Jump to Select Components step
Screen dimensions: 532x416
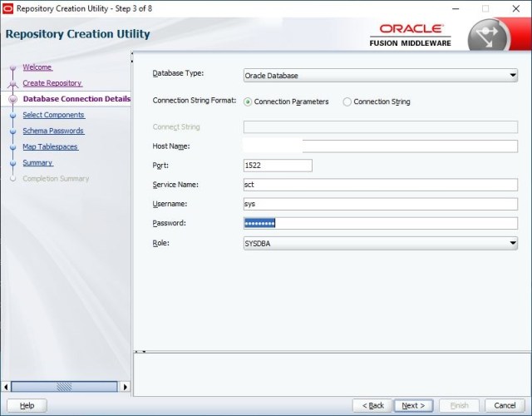(x=53, y=115)
